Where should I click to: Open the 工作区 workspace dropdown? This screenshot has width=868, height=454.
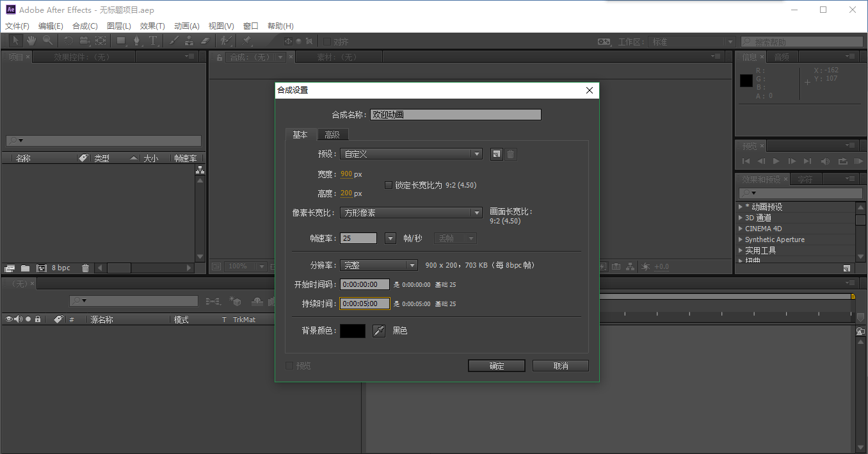click(x=692, y=42)
